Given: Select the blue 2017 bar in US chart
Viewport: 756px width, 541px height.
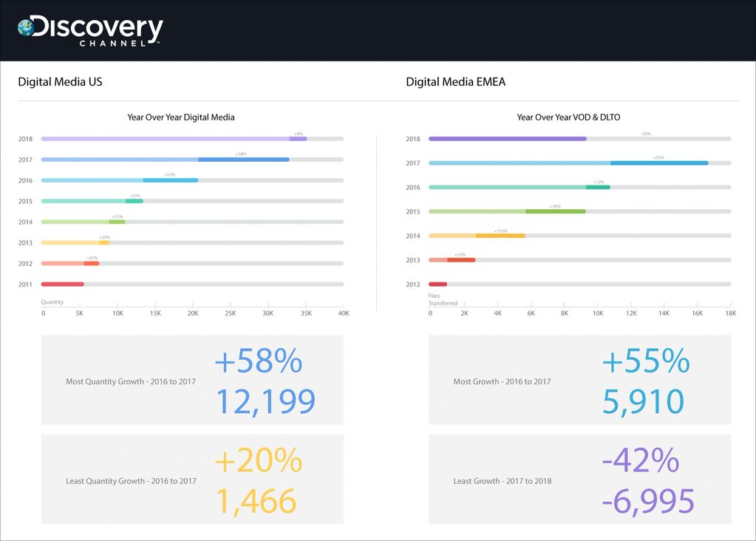Looking at the screenshot, I should click(x=166, y=160).
